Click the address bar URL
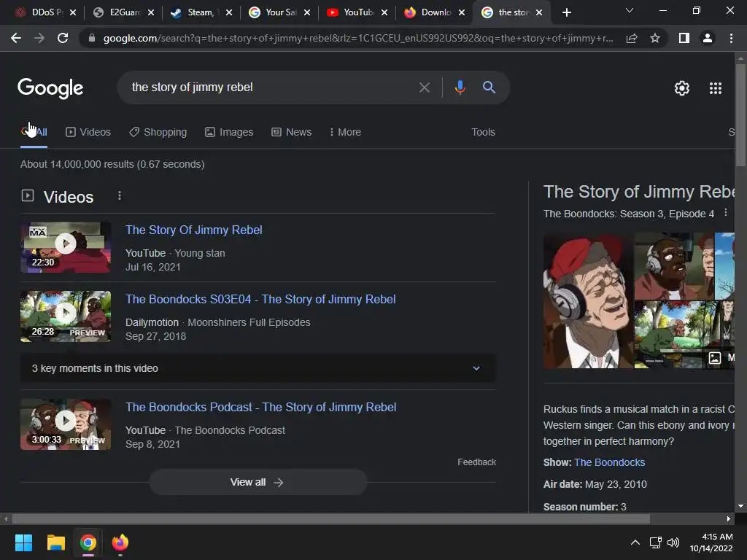This screenshot has height=560, width=747. [358, 38]
